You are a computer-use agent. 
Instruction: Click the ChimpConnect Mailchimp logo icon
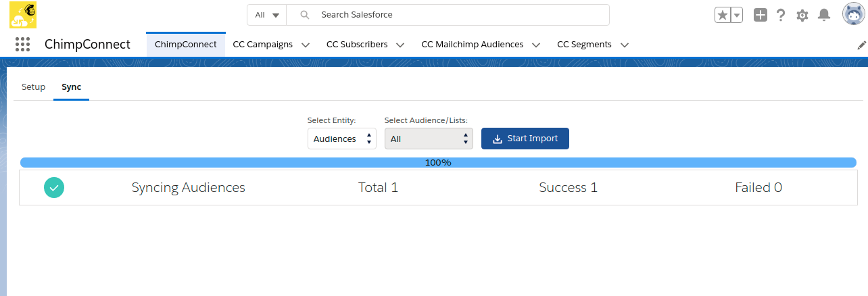point(23,15)
